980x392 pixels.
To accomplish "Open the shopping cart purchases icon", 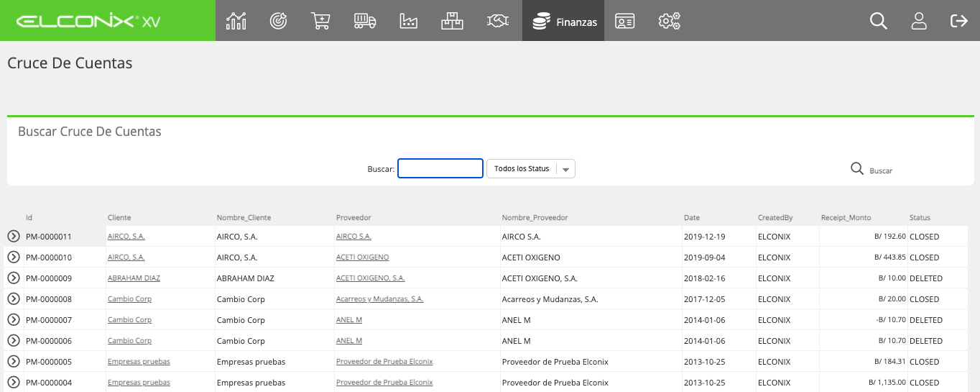I will 321,21.
